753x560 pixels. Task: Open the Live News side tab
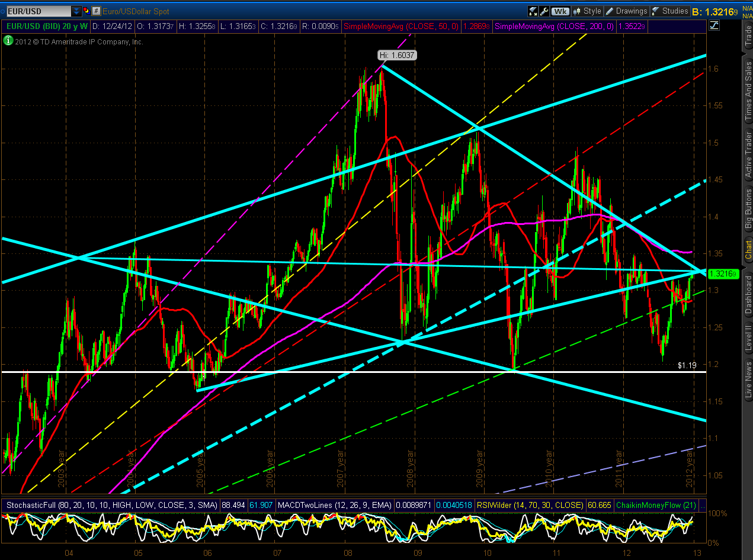click(x=748, y=379)
